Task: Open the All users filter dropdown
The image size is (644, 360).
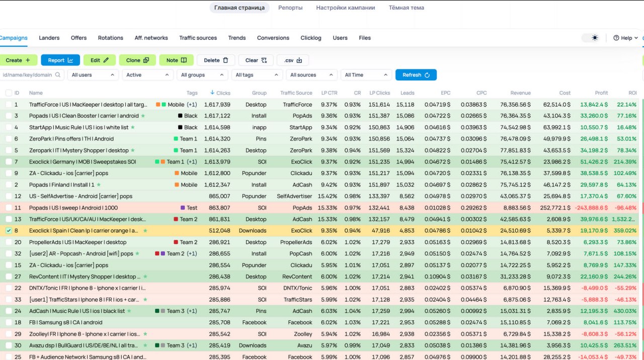Action: pyautogui.click(x=93, y=75)
